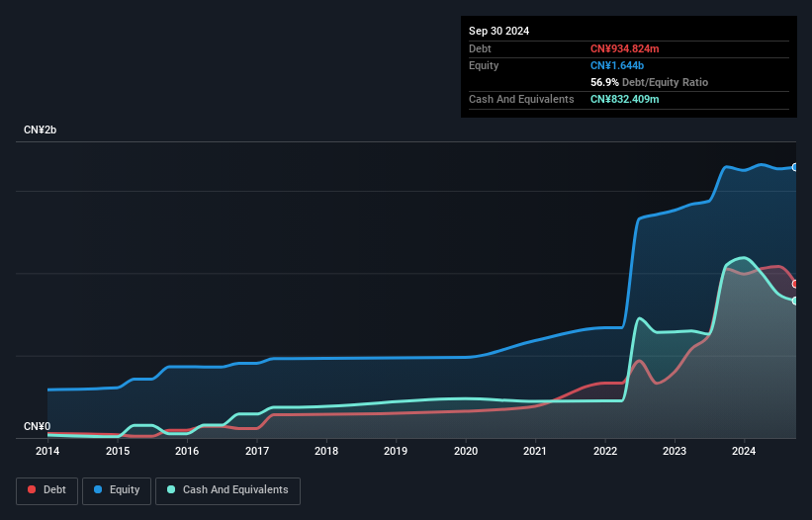Click the 2015 x-axis label
Viewport: 812px width, 520px height.
point(118,451)
